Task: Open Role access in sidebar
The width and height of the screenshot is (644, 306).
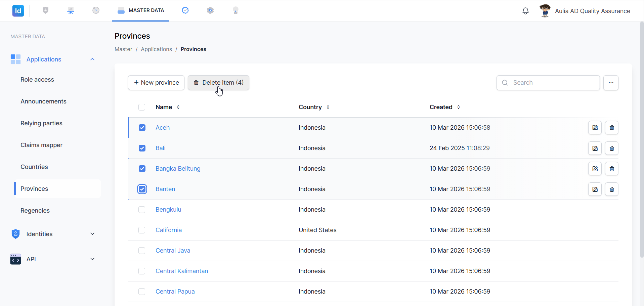Action: pyautogui.click(x=37, y=80)
